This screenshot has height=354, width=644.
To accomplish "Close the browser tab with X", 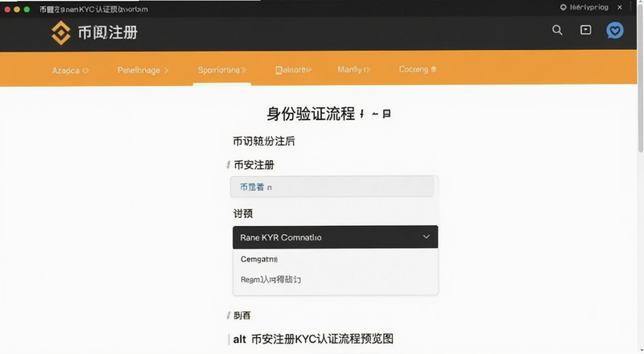I will click(x=620, y=7).
